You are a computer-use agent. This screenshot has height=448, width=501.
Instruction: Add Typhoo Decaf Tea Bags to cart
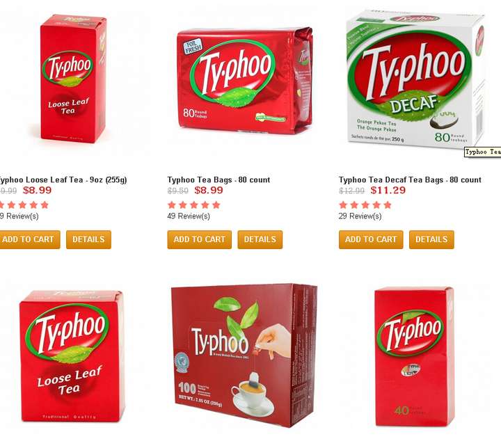pyautogui.click(x=371, y=239)
